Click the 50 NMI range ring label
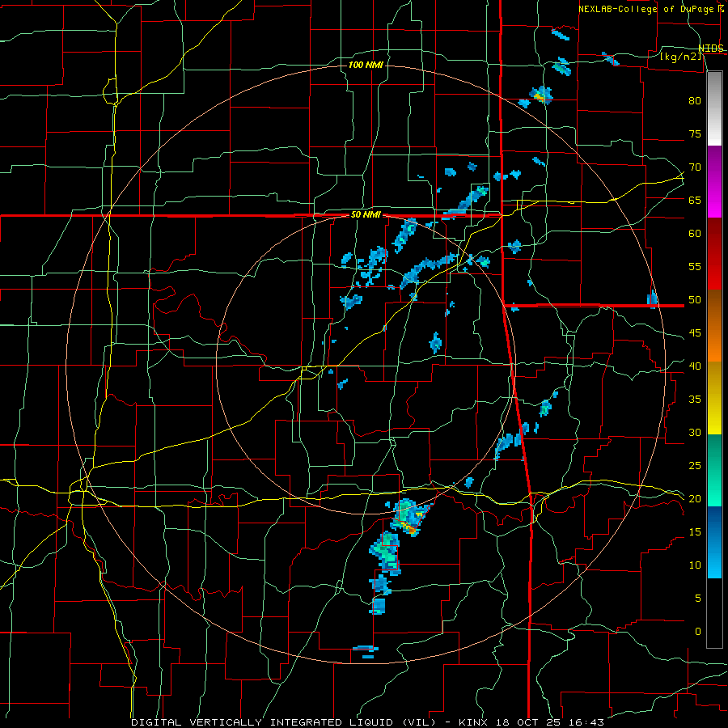Screen dimensions: 728x728 (366, 214)
